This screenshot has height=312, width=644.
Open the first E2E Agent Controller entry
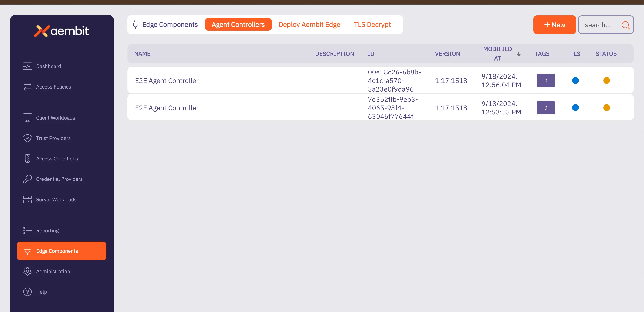pyautogui.click(x=167, y=80)
